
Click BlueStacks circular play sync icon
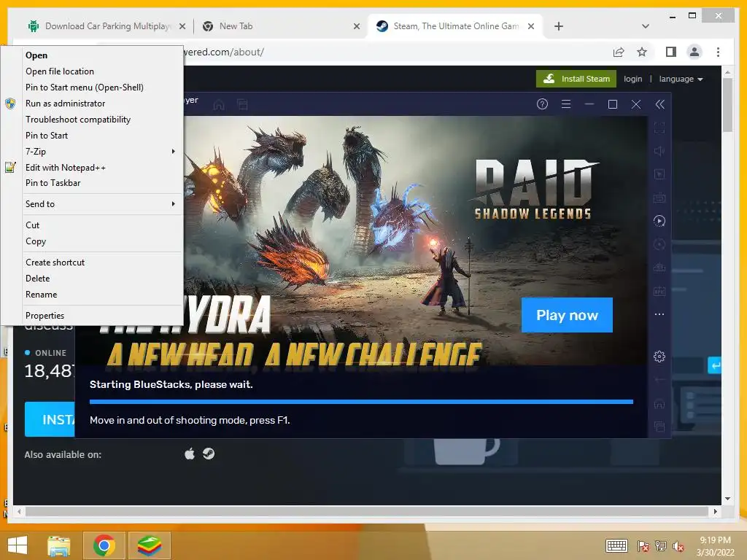coord(659,221)
